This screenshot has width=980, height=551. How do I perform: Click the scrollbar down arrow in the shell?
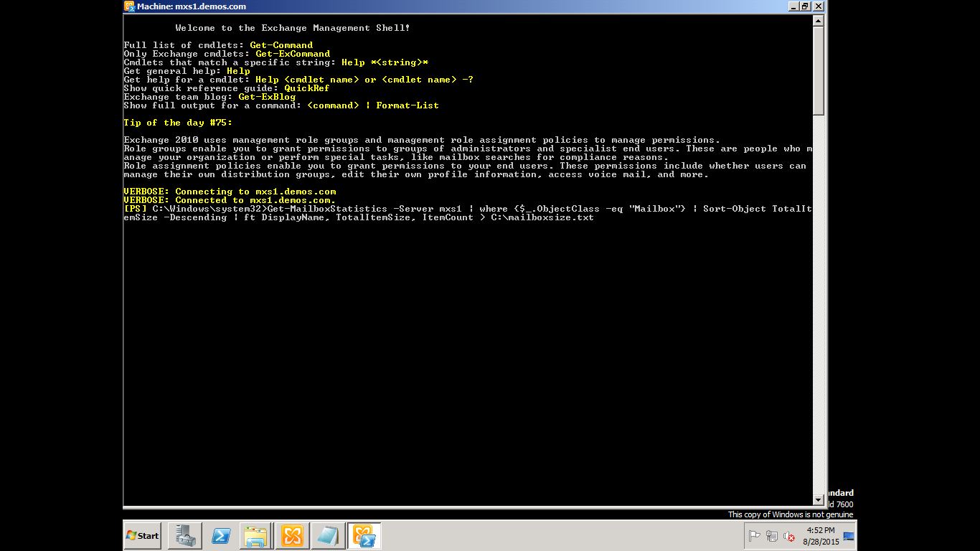pyautogui.click(x=819, y=499)
